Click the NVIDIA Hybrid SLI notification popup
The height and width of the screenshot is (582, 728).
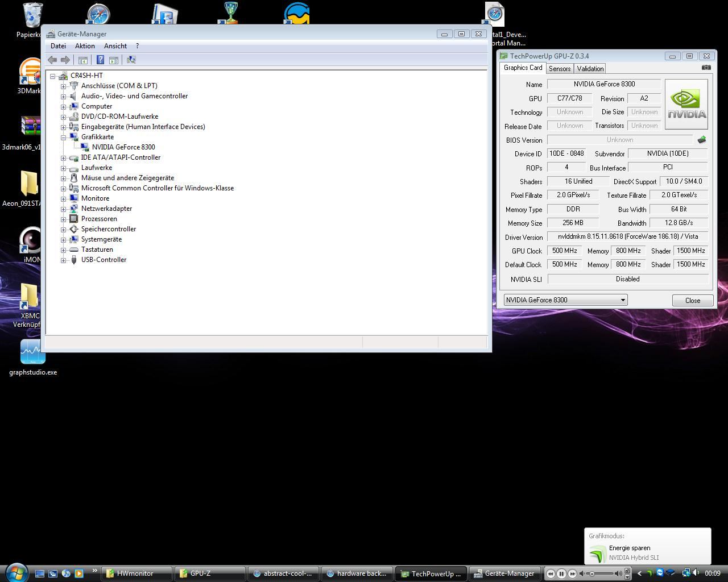[x=647, y=547]
